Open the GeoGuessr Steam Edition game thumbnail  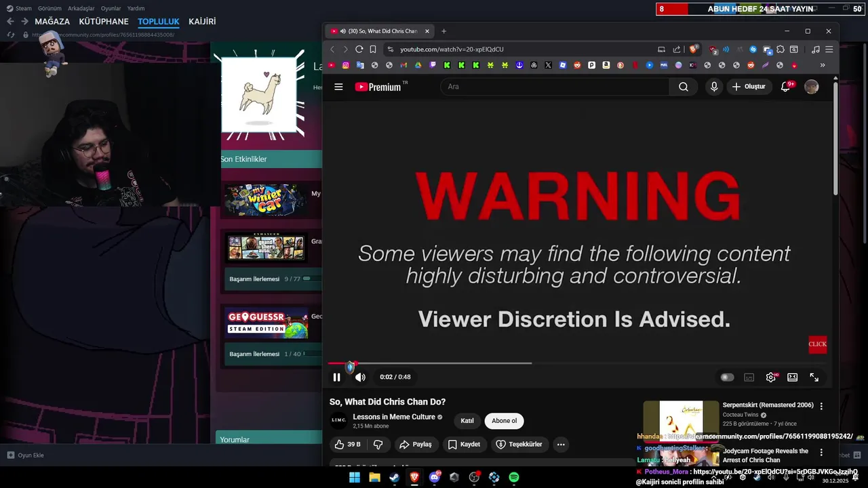click(x=268, y=324)
